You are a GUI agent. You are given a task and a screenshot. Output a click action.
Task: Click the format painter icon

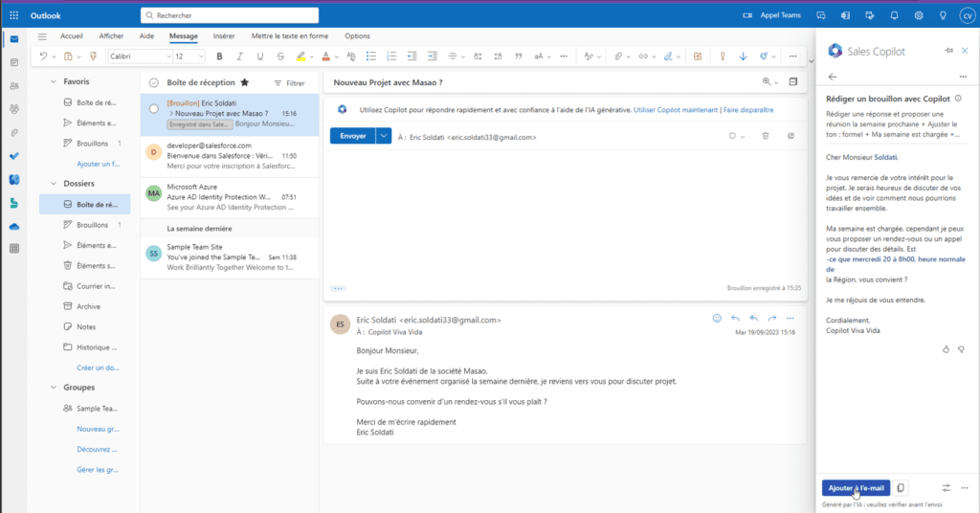(x=93, y=56)
